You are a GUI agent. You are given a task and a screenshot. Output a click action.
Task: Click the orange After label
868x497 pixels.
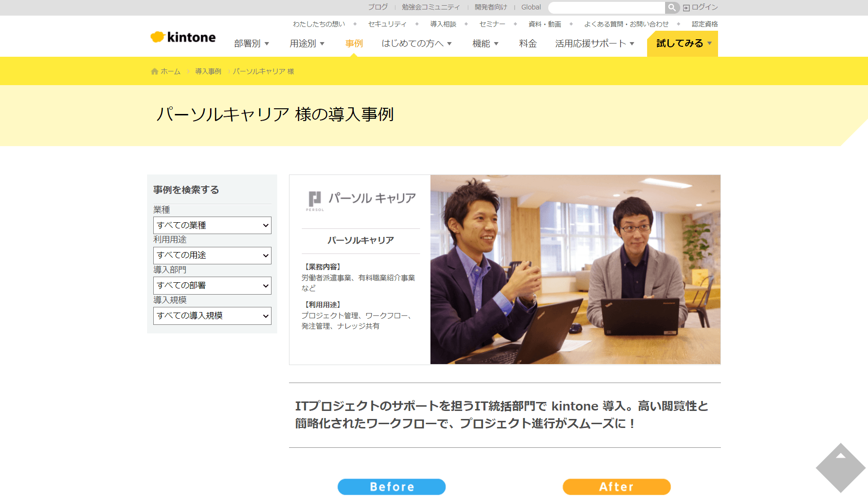tap(616, 487)
